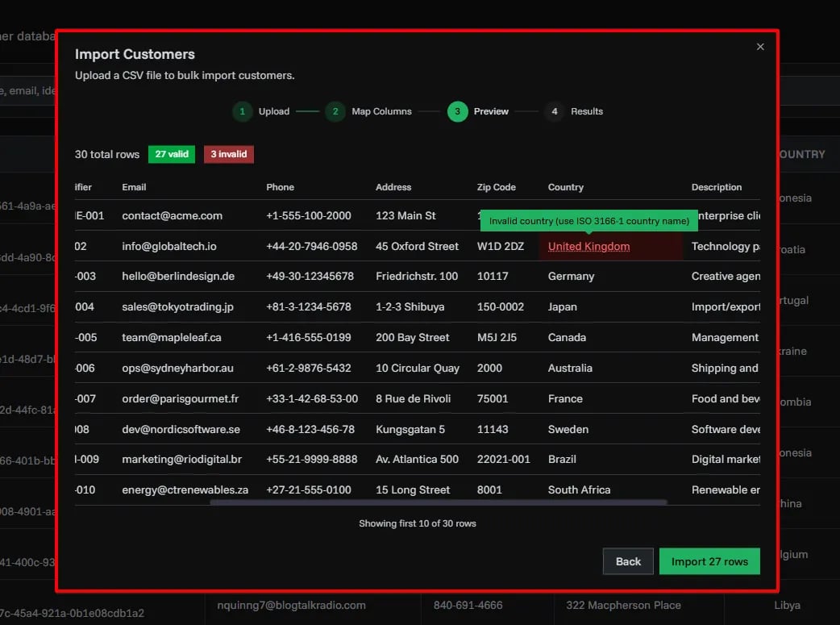
Task: Close the Import Customers dialog
Action: click(759, 47)
